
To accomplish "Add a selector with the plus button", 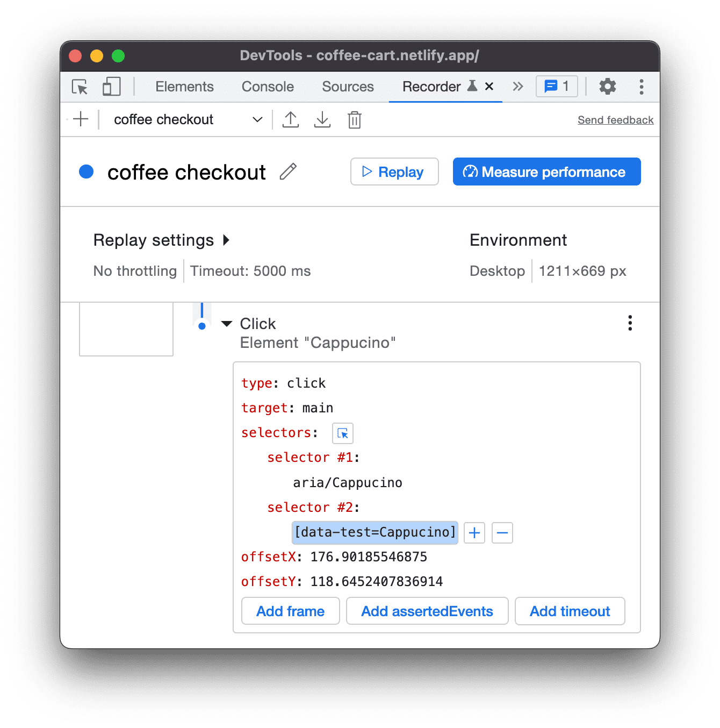I will pos(474,533).
